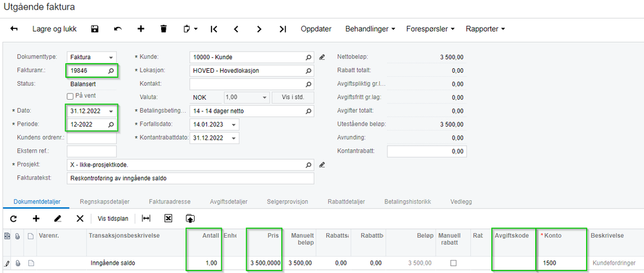Edit customer with pencil icon beside Kunde

tap(322, 57)
